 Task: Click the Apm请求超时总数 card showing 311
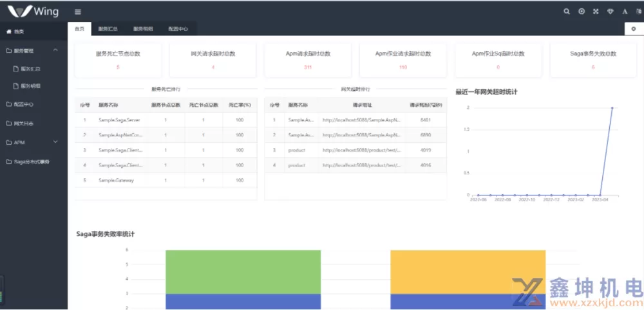[308, 60]
